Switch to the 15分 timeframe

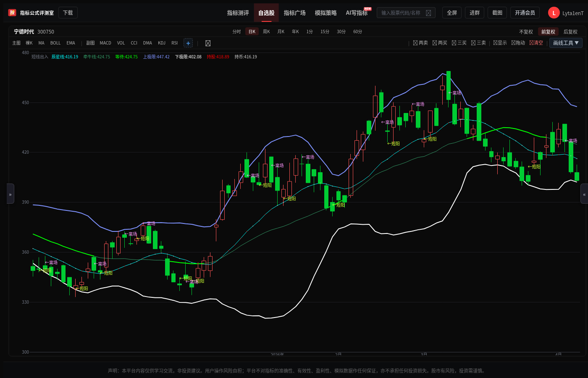325,32
